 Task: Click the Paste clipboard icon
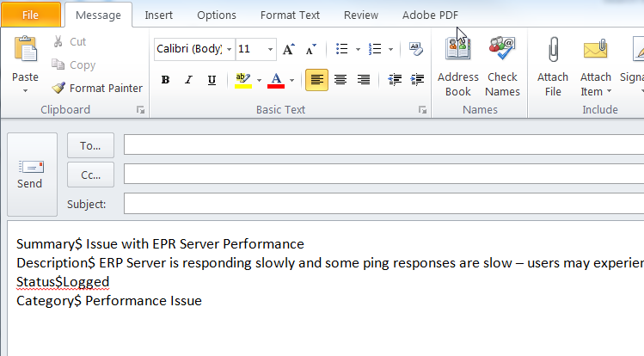[x=26, y=49]
